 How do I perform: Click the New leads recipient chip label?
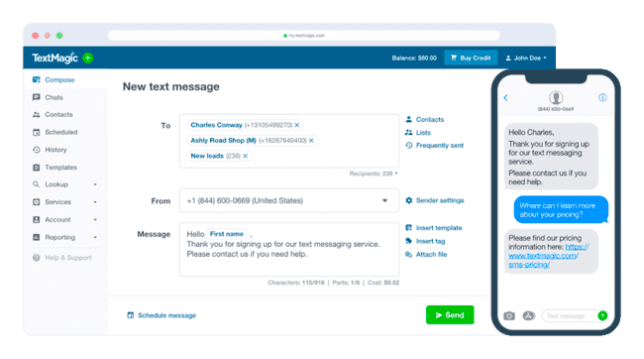(207, 156)
